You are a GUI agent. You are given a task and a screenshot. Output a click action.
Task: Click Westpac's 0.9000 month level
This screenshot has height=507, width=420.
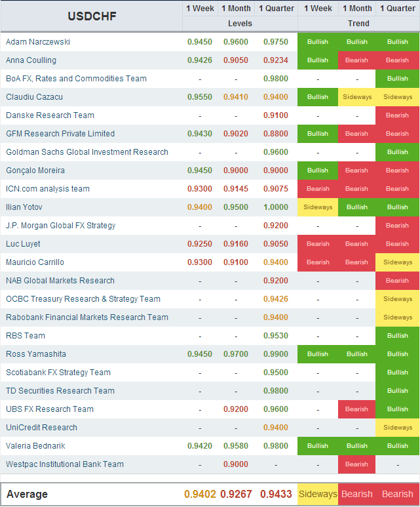coord(236,464)
